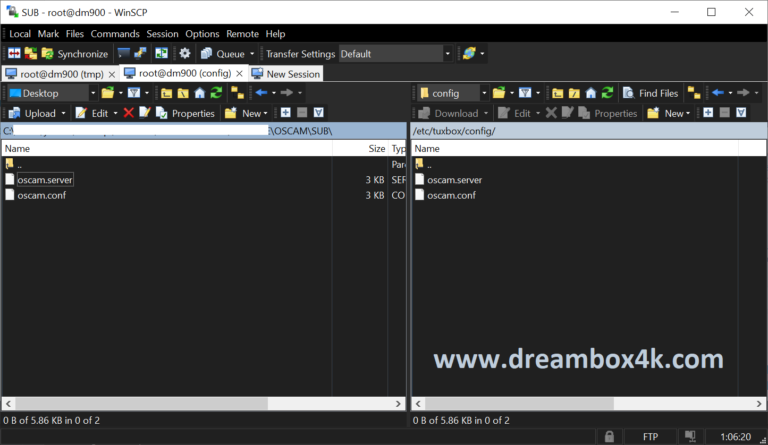Screen dimensions: 768x445
Task: Go to local root directory icon
Action: click(183, 93)
